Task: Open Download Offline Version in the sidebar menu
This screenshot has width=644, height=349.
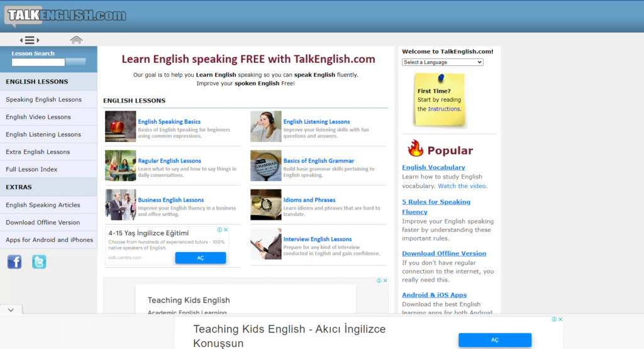Action: [x=43, y=222]
